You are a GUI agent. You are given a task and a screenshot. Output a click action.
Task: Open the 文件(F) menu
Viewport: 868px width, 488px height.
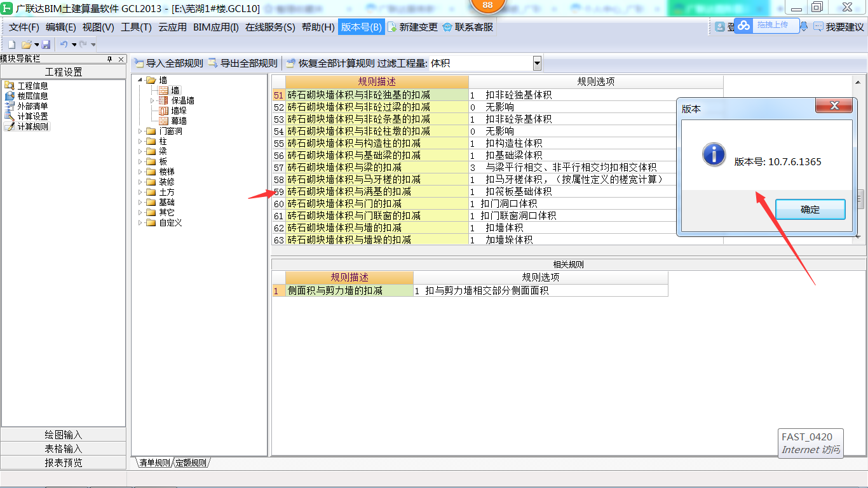(x=24, y=27)
